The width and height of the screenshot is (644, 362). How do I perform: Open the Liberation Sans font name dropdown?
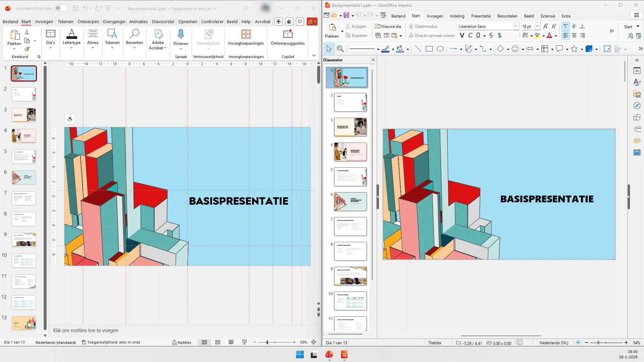pos(516,27)
